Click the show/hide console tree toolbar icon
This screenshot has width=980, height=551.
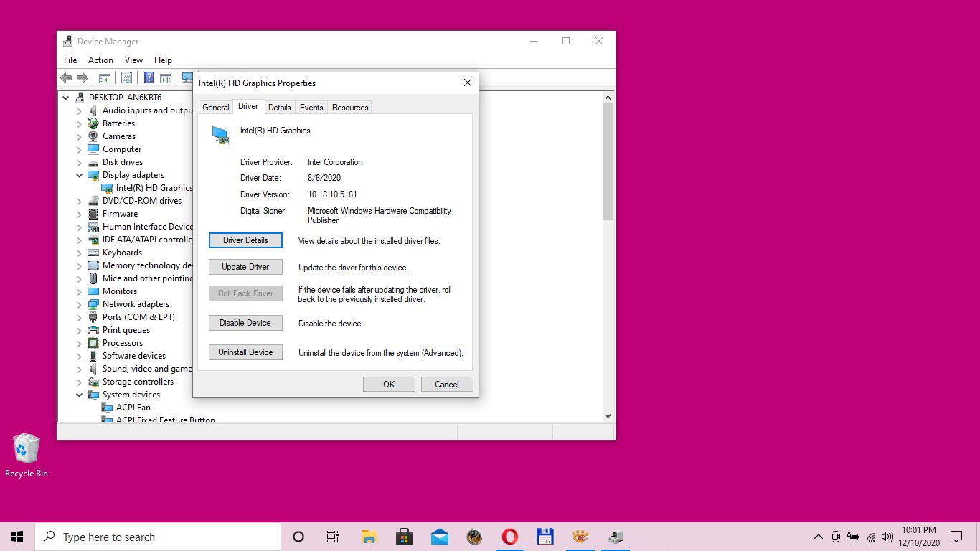105,78
